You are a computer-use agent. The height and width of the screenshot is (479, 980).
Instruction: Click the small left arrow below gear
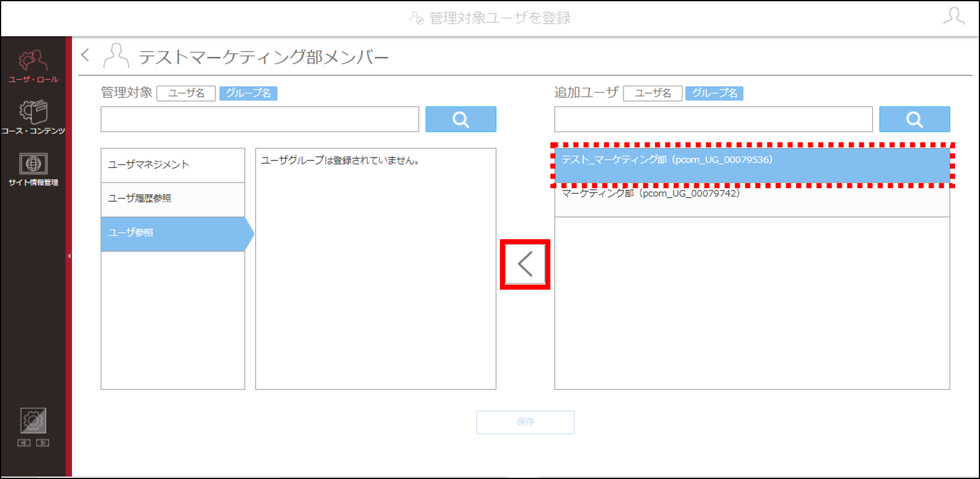pyautogui.click(x=24, y=443)
